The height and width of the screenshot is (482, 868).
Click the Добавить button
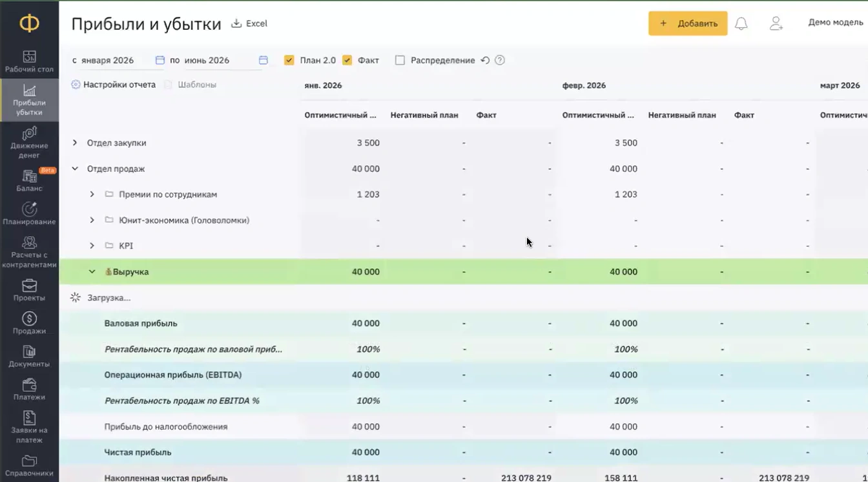pos(688,24)
